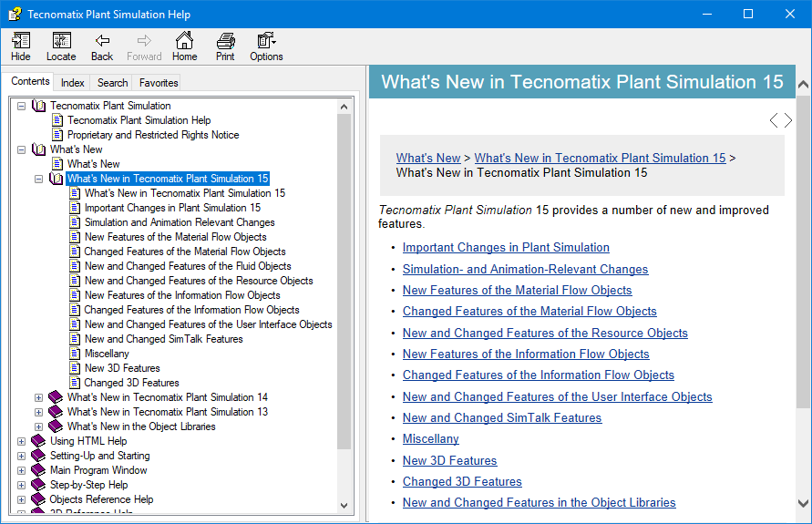Follow the What's New breadcrumb link
Image resolution: width=812 pixels, height=524 pixels.
[428, 158]
